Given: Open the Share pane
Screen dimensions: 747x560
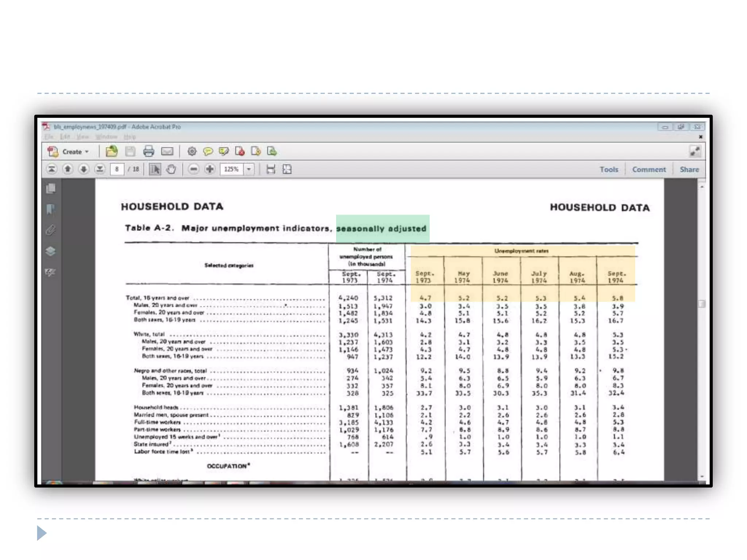Looking at the screenshot, I should pos(689,170).
